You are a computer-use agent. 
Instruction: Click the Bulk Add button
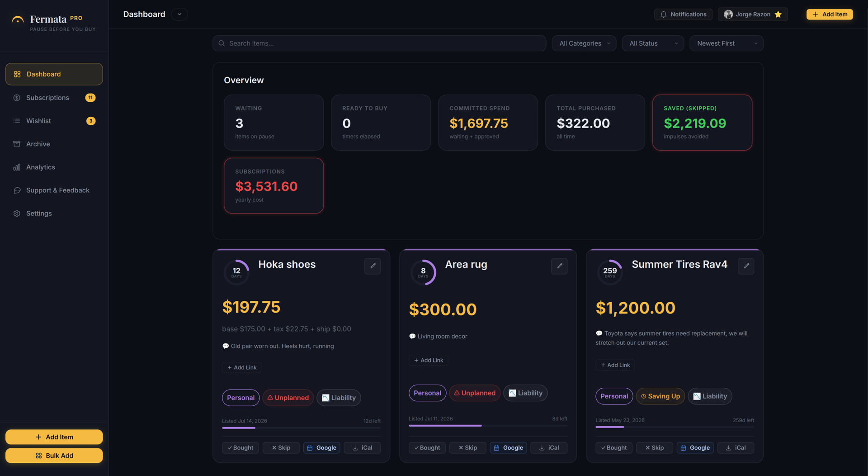(54, 456)
